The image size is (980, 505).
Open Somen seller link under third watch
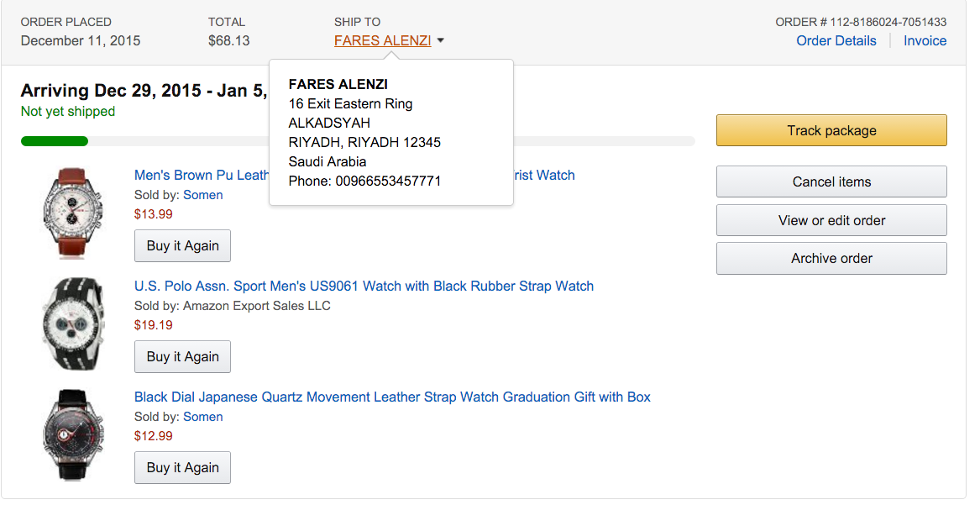(x=203, y=417)
